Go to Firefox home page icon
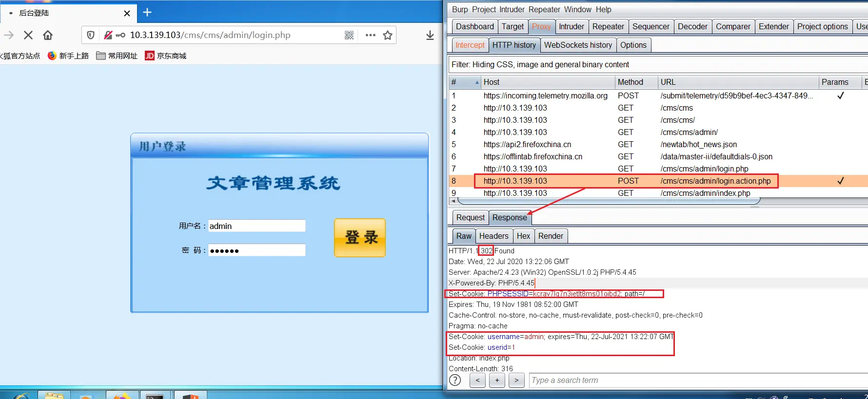This screenshot has height=399, width=868. click(x=48, y=35)
